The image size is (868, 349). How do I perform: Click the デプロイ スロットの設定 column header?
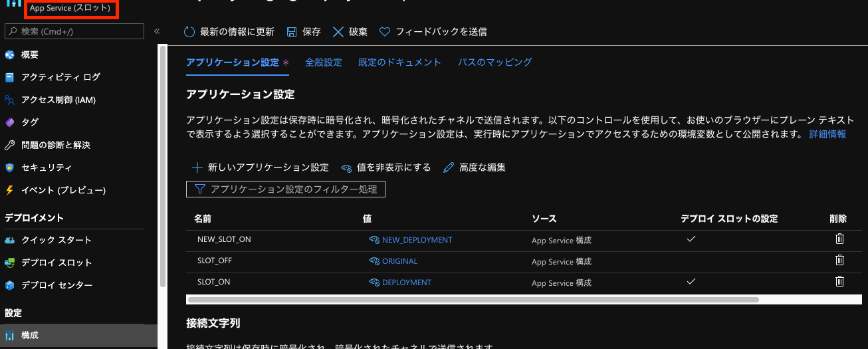[729, 219]
